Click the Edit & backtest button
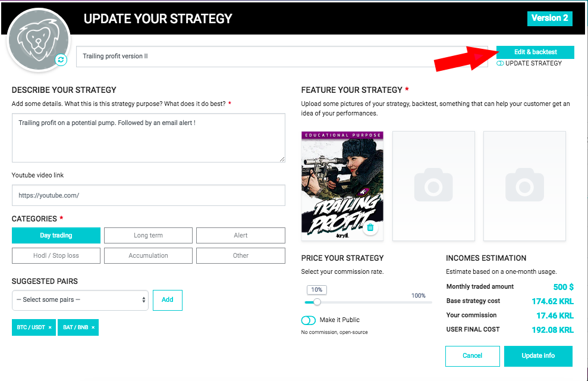The width and height of the screenshot is (588, 381). click(535, 52)
